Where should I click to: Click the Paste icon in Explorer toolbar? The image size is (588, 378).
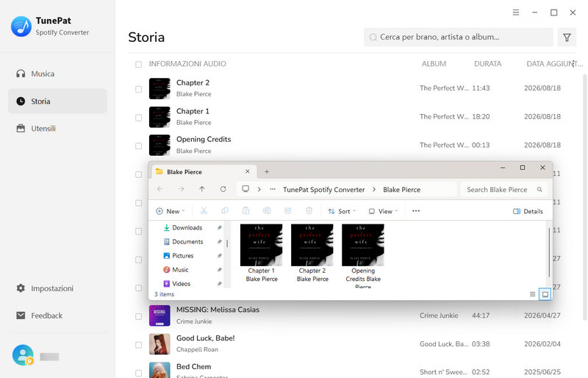tap(246, 211)
